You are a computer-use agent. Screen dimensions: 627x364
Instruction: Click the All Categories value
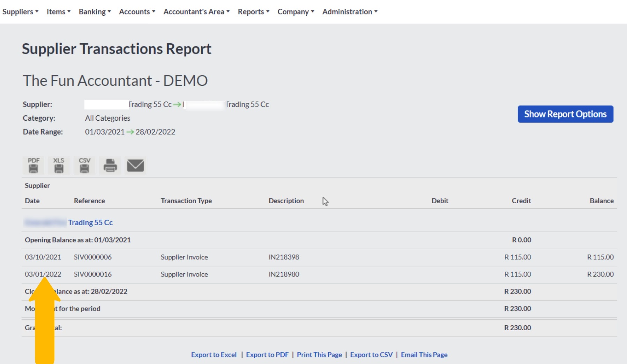coord(107,118)
